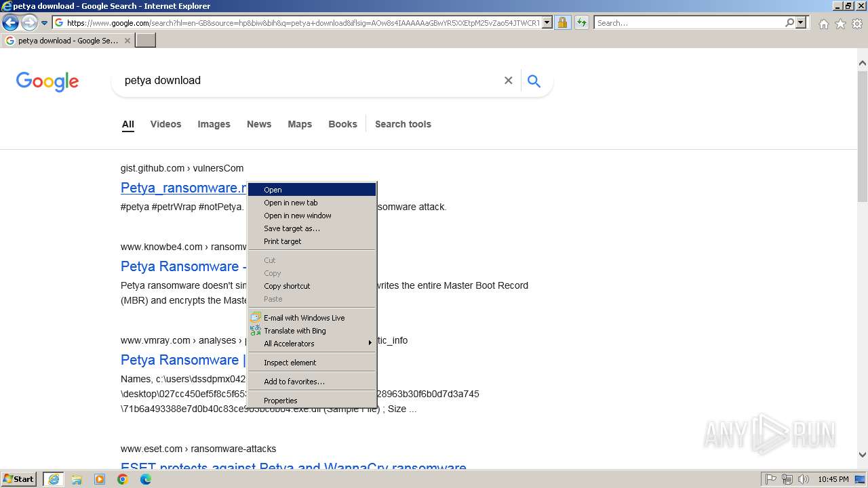Select the All results tab
The height and width of the screenshot is (488, 868).
tap(128, 124)
